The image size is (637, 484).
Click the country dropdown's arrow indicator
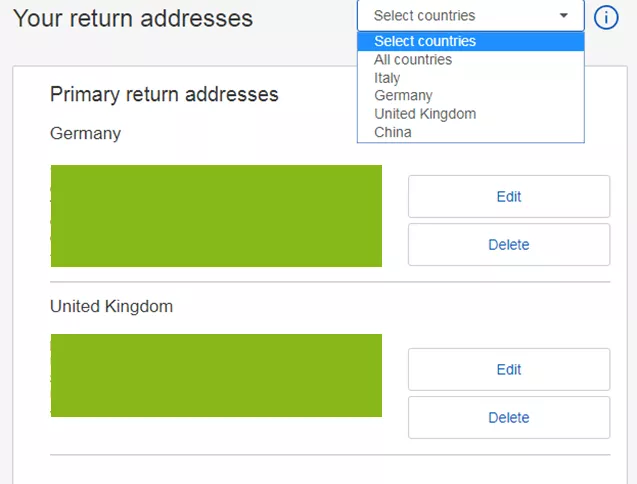(564, 16)
